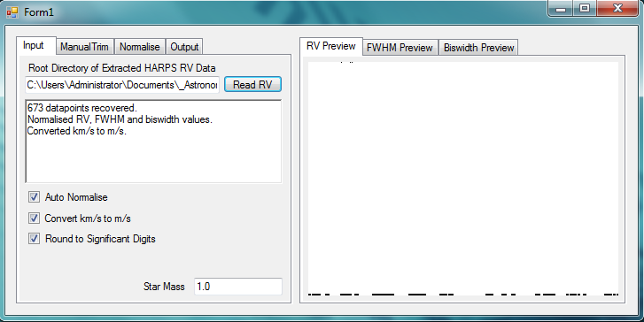Uncheck Convert km/s to m/s
644x322 pixels.
coord(34,218)
